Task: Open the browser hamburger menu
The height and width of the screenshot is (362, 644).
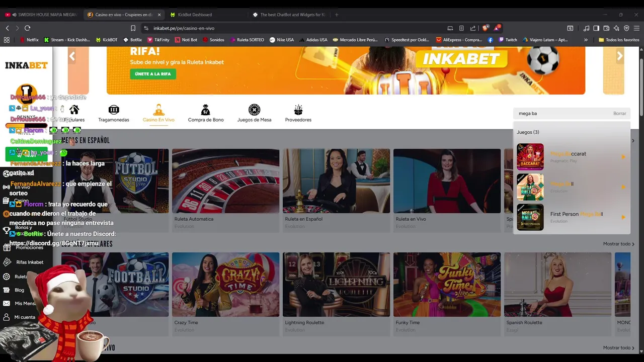Action: coord(637,28)
